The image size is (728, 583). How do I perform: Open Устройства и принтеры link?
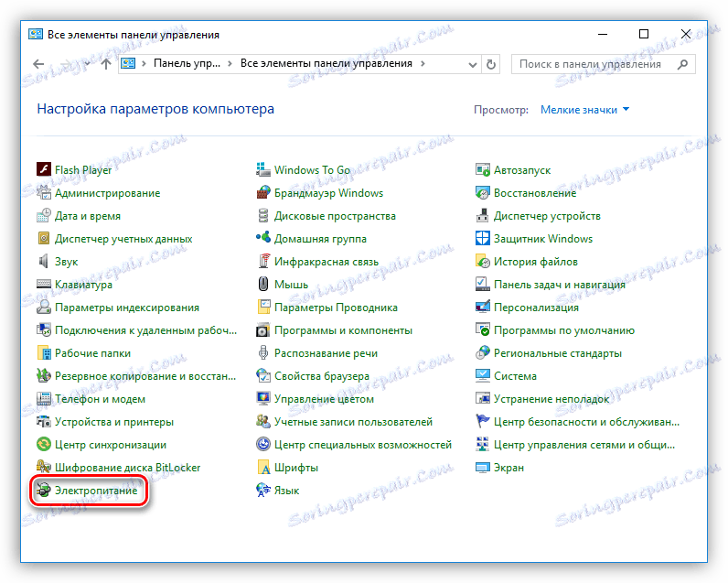[114, 422]
